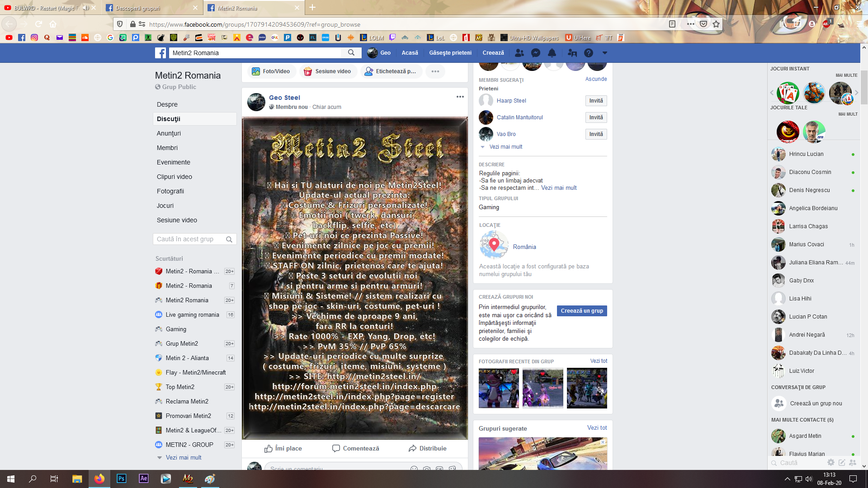Reload the current page

tap(39, 24)
